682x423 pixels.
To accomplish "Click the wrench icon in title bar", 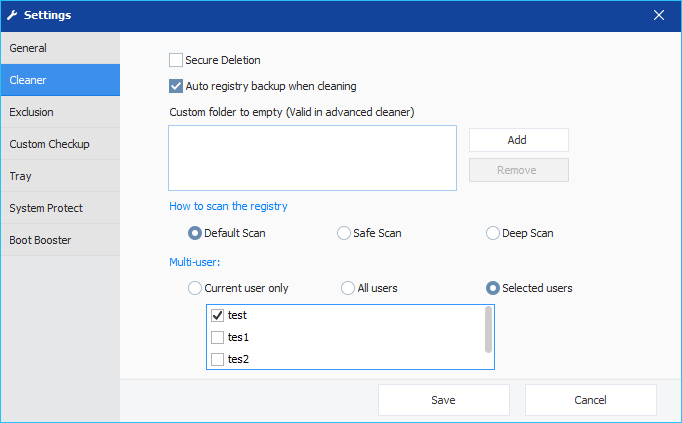I will pos(12,15).
